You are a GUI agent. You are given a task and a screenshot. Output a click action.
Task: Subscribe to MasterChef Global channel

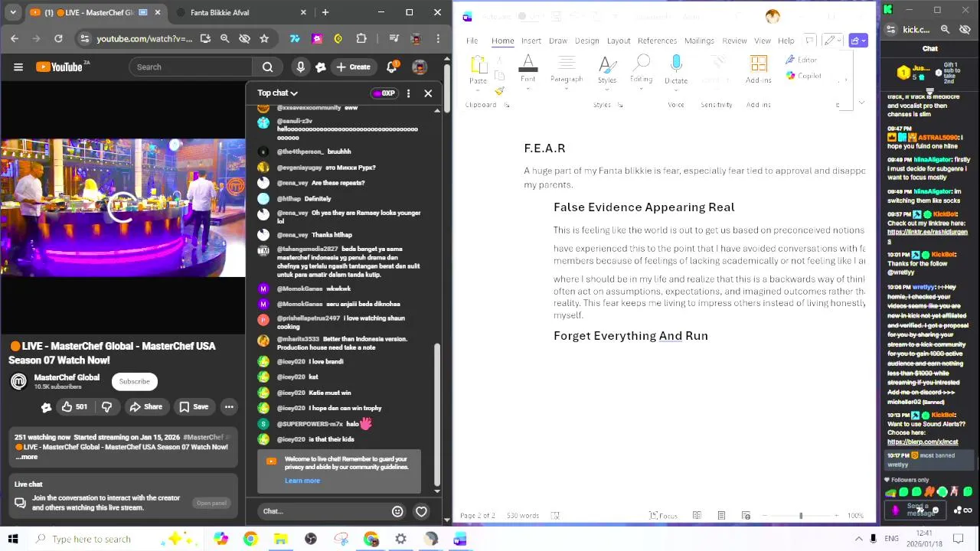coord(134,382)
